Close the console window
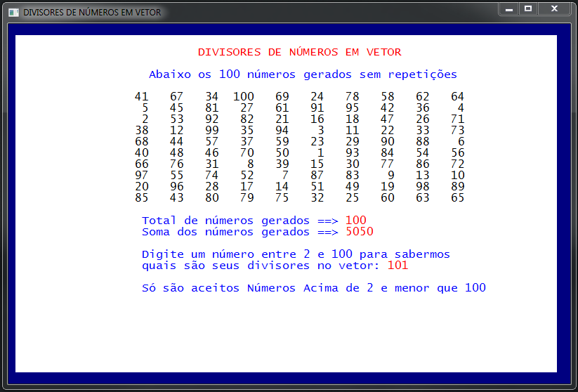The height and width of the screenshot is (392, 578). click(554, 9)
